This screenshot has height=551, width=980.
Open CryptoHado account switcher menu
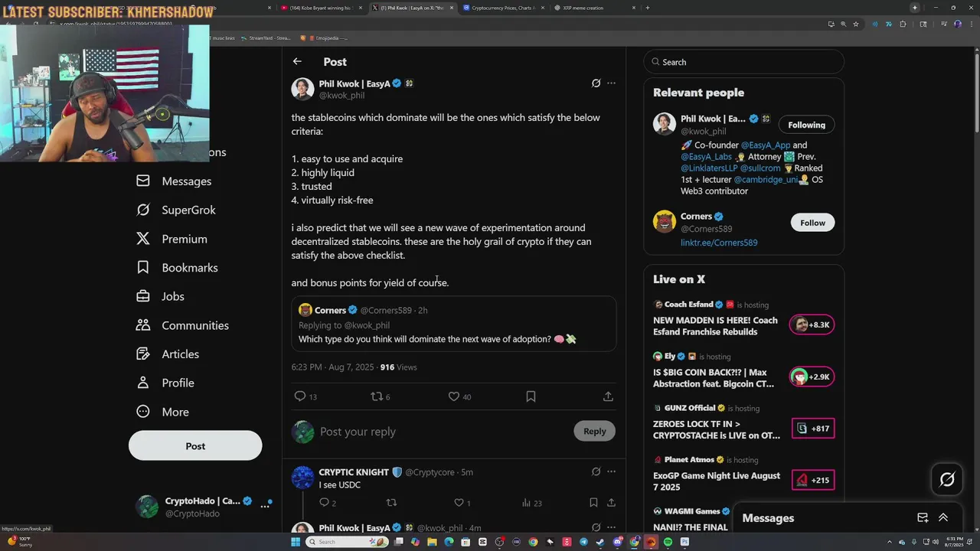[203, 507]
